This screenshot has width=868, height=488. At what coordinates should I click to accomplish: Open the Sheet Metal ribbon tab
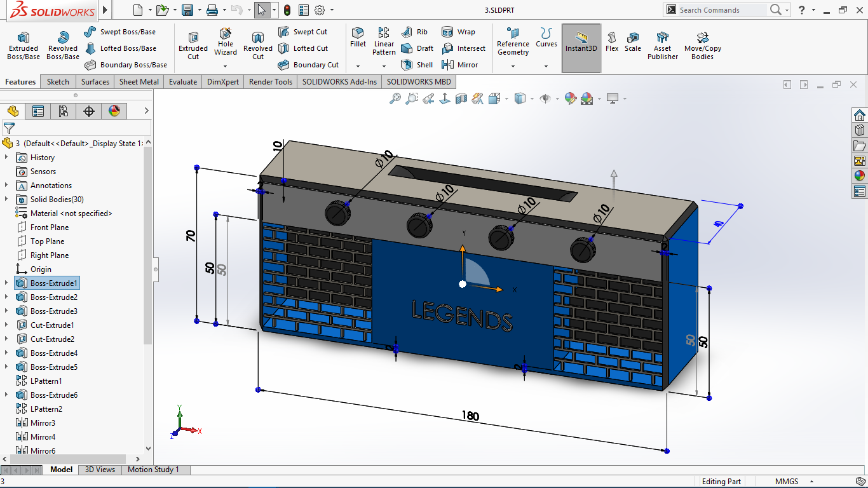tap(139, 81)
